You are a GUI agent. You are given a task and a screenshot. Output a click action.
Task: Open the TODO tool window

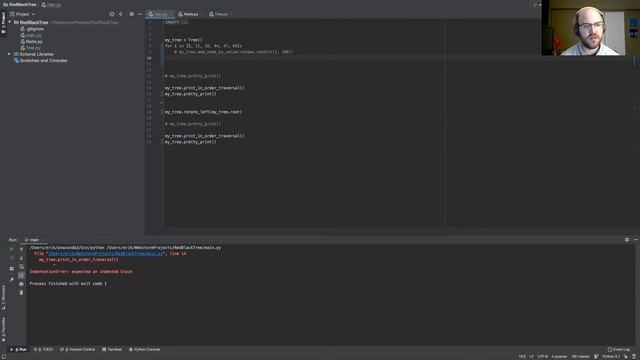(43, 349)
